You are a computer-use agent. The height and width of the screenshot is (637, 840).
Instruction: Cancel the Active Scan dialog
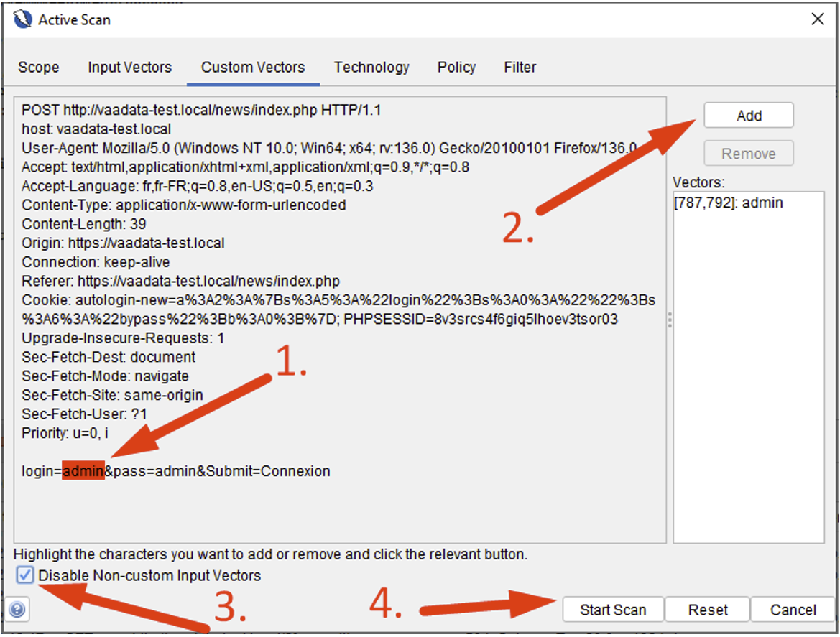pyautogui.click(x=793, y=610)
